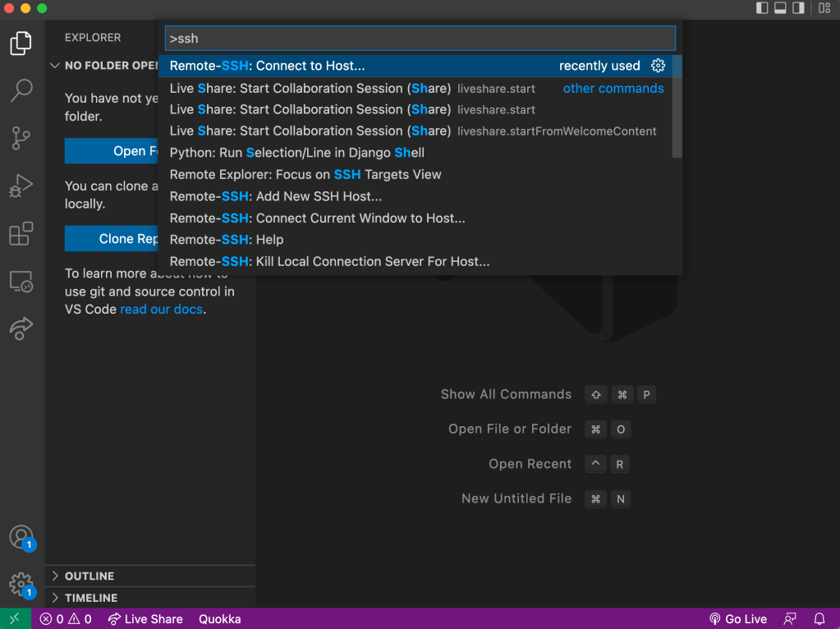Open the Remote Explorer view icon
Image resolution: width=840 pixels, height=629 pixels.
point(21,282)
